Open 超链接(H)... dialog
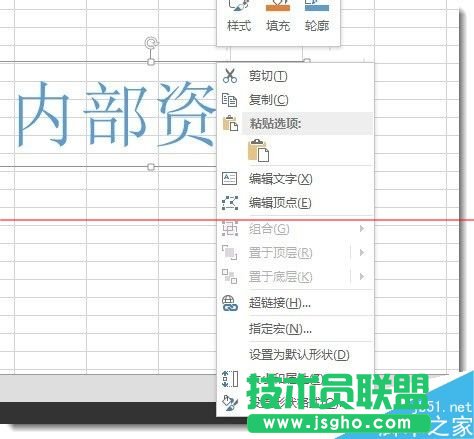 pos(295,303)
